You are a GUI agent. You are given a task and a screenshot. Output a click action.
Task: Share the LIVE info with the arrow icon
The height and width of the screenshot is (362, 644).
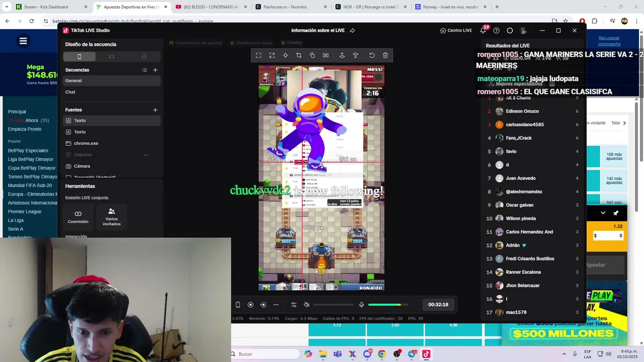coord(352,31)
